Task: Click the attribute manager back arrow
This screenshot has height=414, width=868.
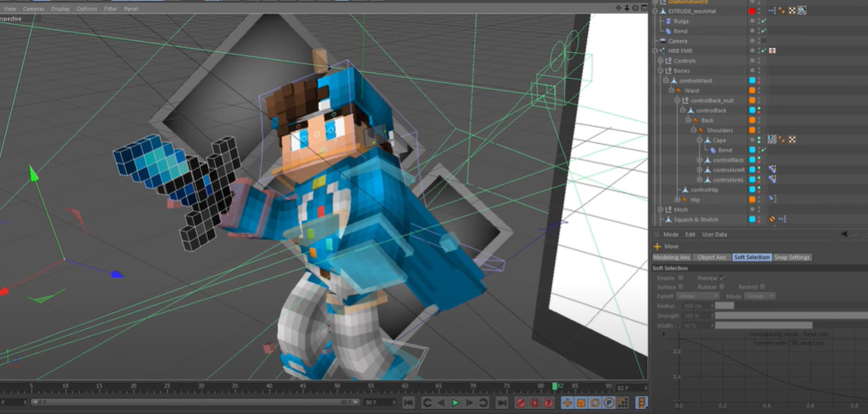Action: tap(844, 235)
